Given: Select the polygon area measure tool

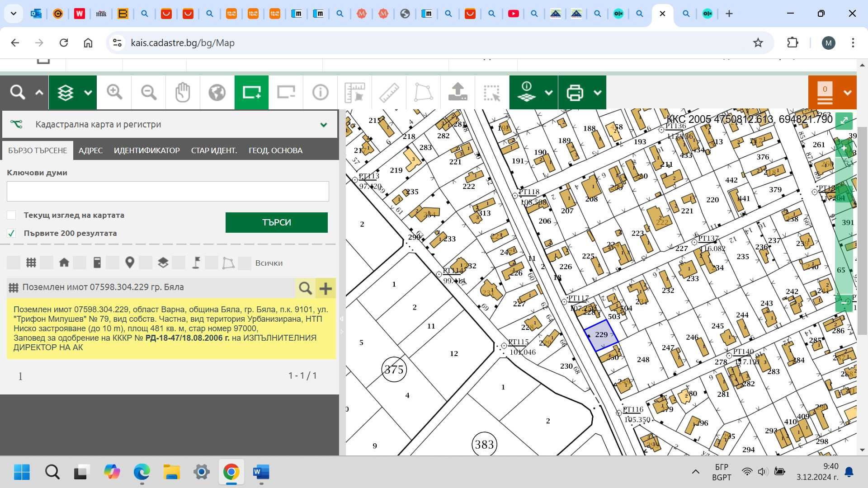Looking at the screenshot, I should pos(423,93).
